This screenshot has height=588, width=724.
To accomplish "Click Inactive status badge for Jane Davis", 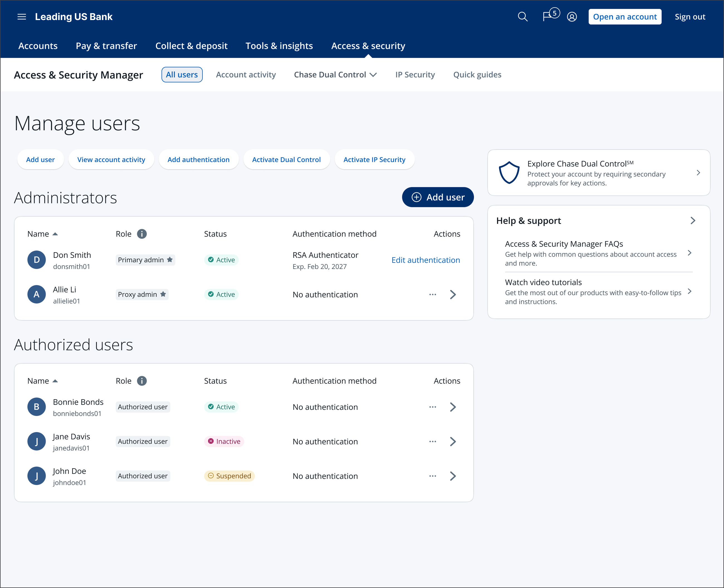I will [224, 441].
